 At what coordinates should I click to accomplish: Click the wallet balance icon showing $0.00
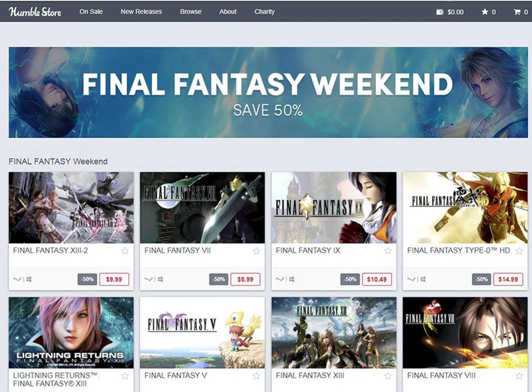pyautogui.click(x=440, y=12)
